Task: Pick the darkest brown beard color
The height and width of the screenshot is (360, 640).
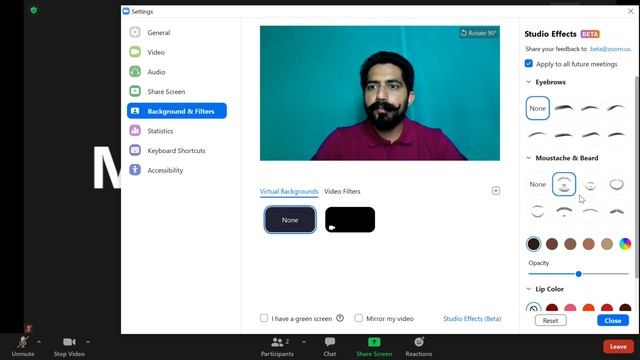Action: 533,244
